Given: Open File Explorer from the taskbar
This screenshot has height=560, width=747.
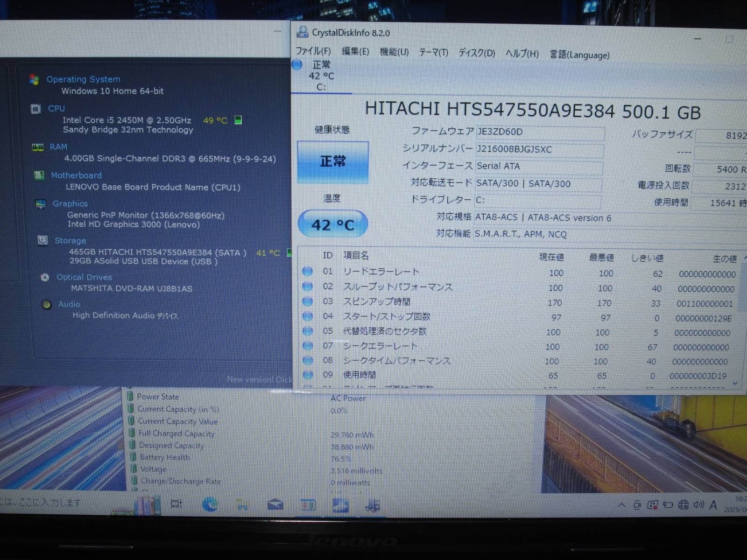Looking at the screenshot, I should point(242,504).
